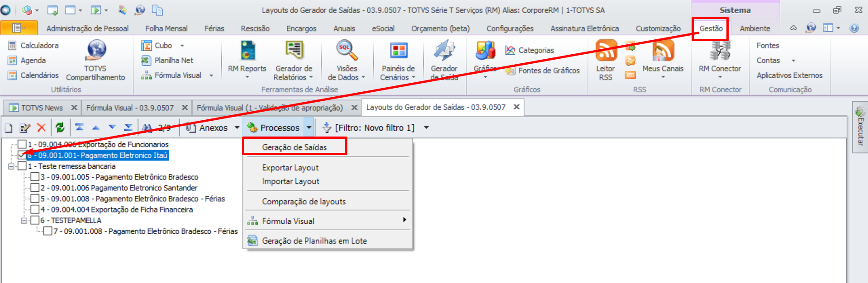Select Comparação de layouts menu item
This screenshot has height=283, width=868.
coord(304,202)
